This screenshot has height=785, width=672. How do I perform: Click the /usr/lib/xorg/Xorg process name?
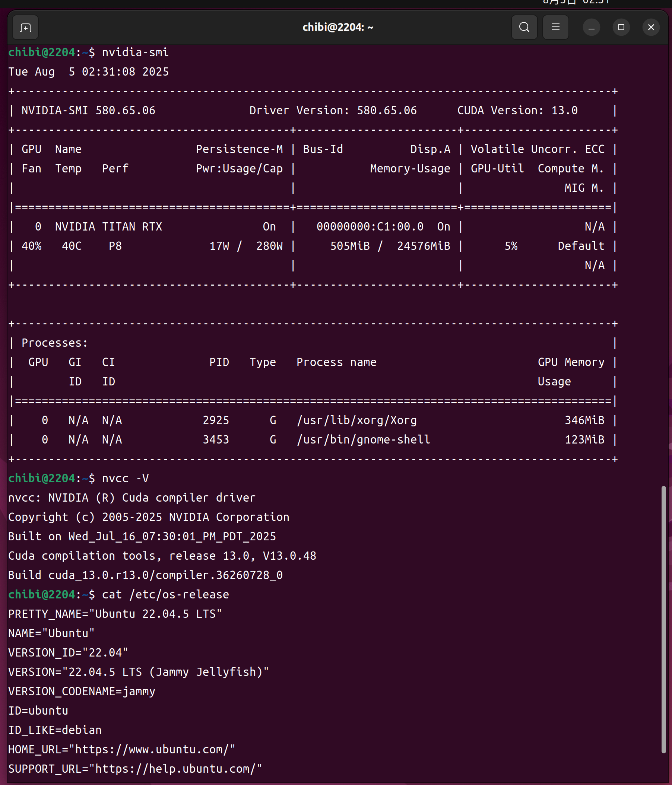point(356,420)
